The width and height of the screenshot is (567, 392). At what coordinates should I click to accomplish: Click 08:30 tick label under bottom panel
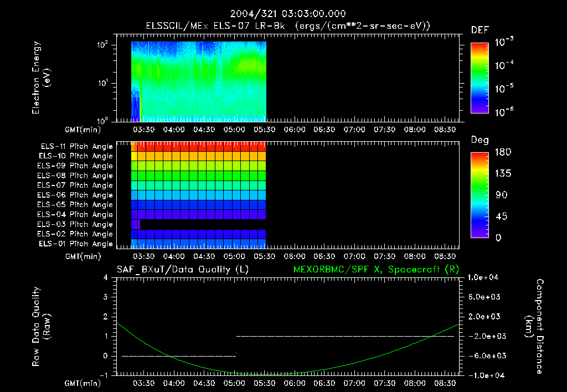click(x=445, y=383)
